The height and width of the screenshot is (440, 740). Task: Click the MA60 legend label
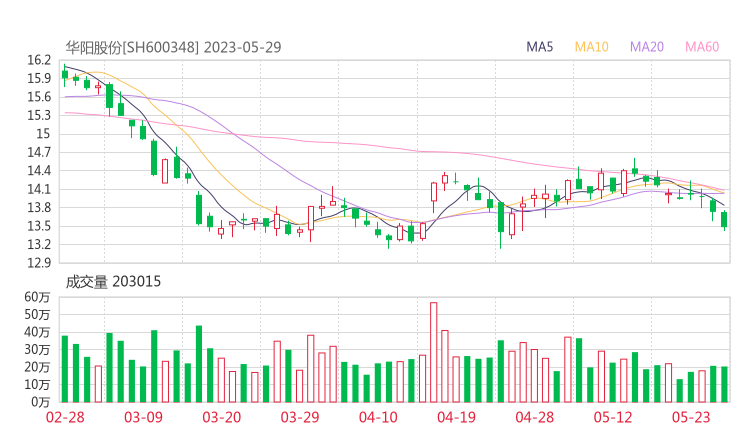coord(702,47)
